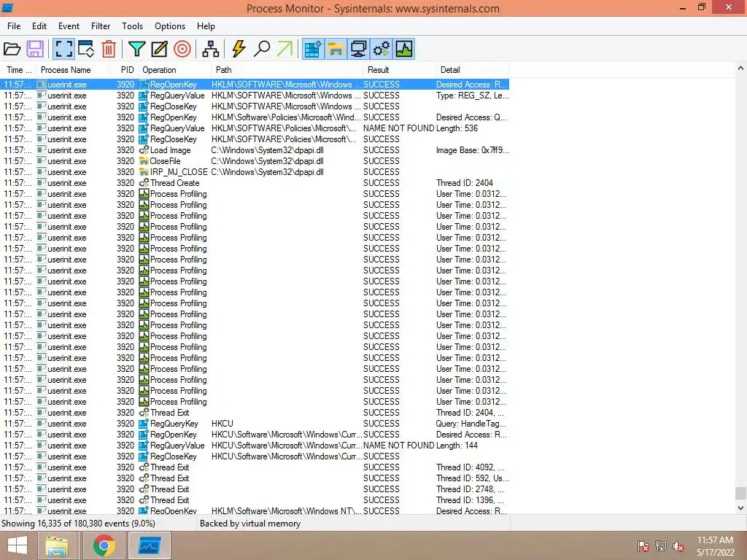This screenshot has width=747, height=560.
Task: Click the lightning bolt event icon
Action: (x=239, y=49)
